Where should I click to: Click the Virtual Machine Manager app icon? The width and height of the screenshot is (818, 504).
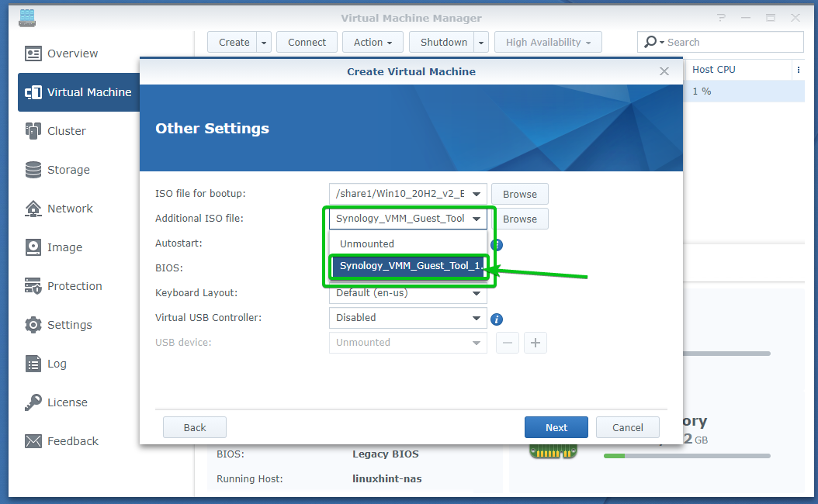coord(27,19)
